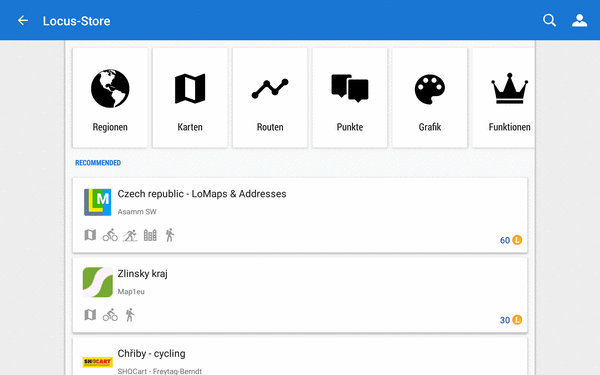The height and width of the screenshot is (375, 600).
Task: Click the SHOCart logo thumbnail
Action: 98,362
